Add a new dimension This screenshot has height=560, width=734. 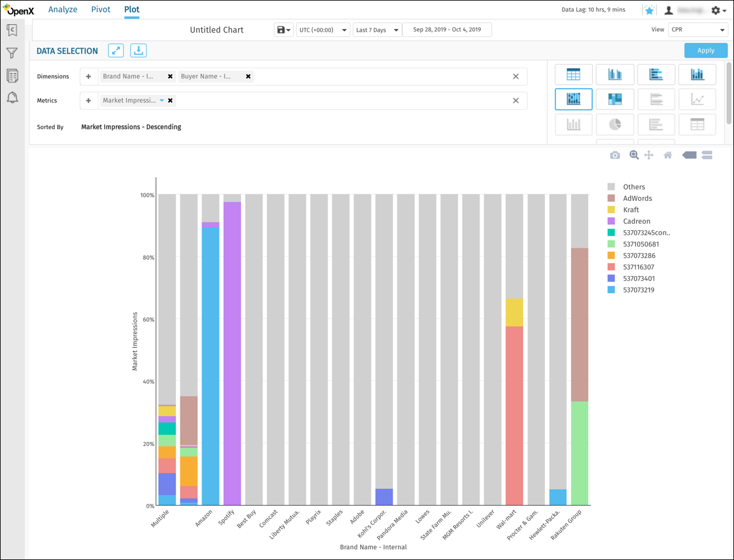coord(89,77)
